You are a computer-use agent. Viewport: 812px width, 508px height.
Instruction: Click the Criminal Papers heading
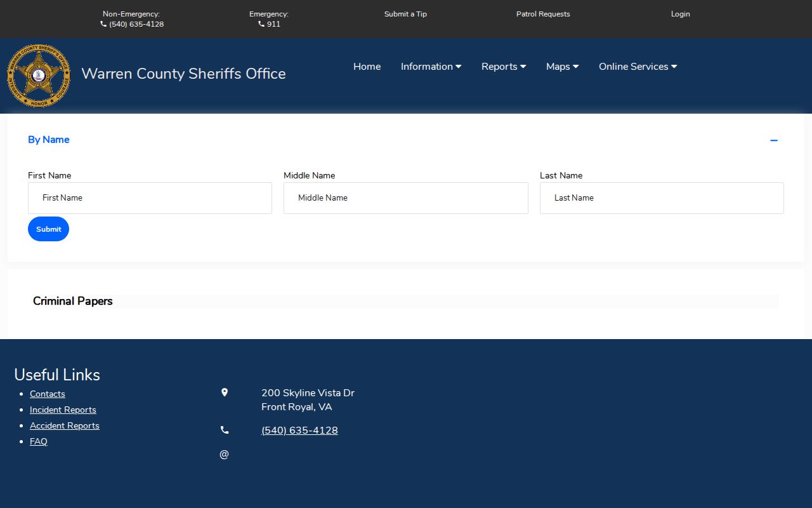[73, 301]
